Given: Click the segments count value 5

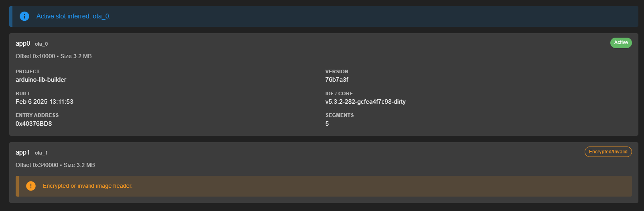Looking at the screenshot, I should [327, 124].
